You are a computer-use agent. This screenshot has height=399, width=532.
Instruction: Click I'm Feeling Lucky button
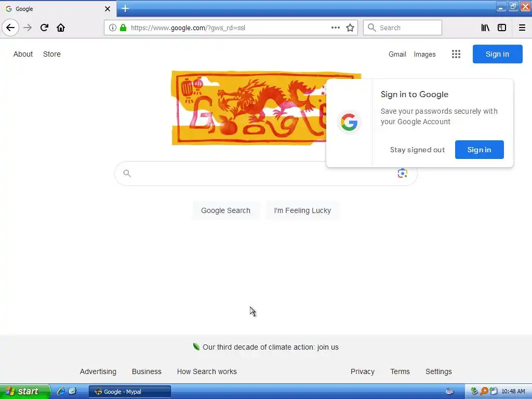[x=302, y=210]
